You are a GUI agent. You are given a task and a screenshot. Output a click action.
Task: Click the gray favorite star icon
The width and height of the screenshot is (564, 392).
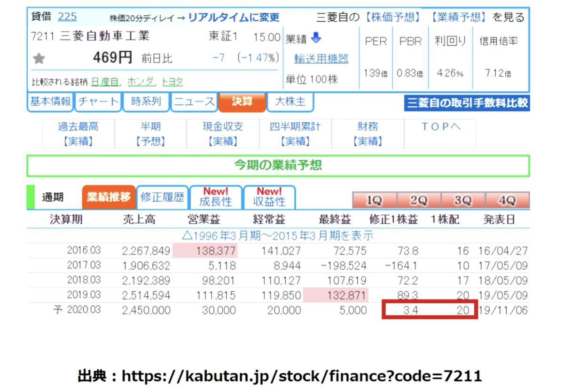(x=39, y=58)
